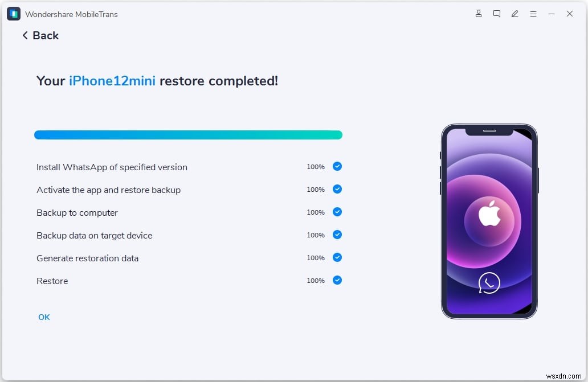Click checkmark next to Activate the app step
Screen dimensions: 588x382
[337, 189]
